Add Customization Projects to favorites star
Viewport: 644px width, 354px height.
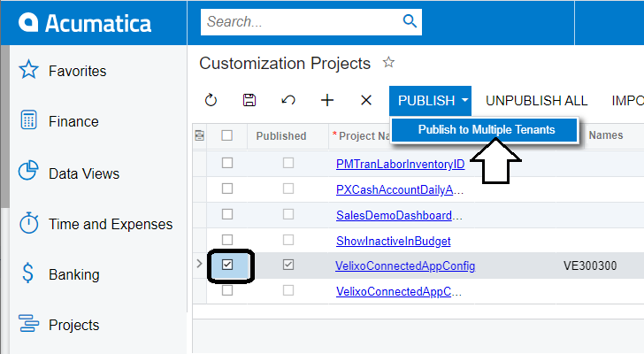click(x=388, y=63)
